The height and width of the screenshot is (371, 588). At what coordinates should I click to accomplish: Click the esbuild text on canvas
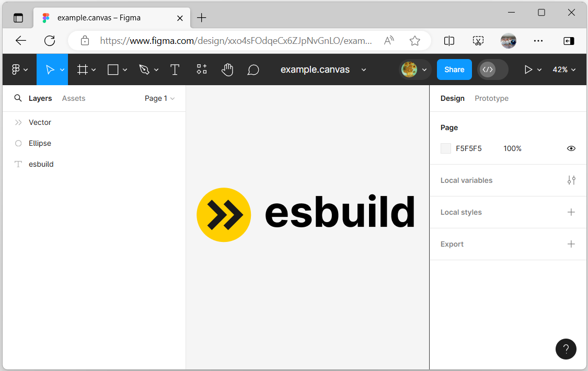[x=340, y=211]
